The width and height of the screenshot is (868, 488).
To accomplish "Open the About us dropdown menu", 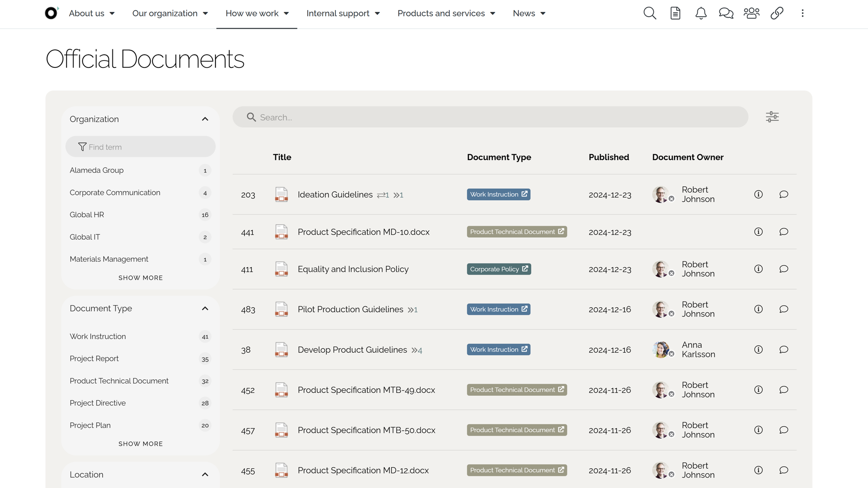I will coord(92,13).
